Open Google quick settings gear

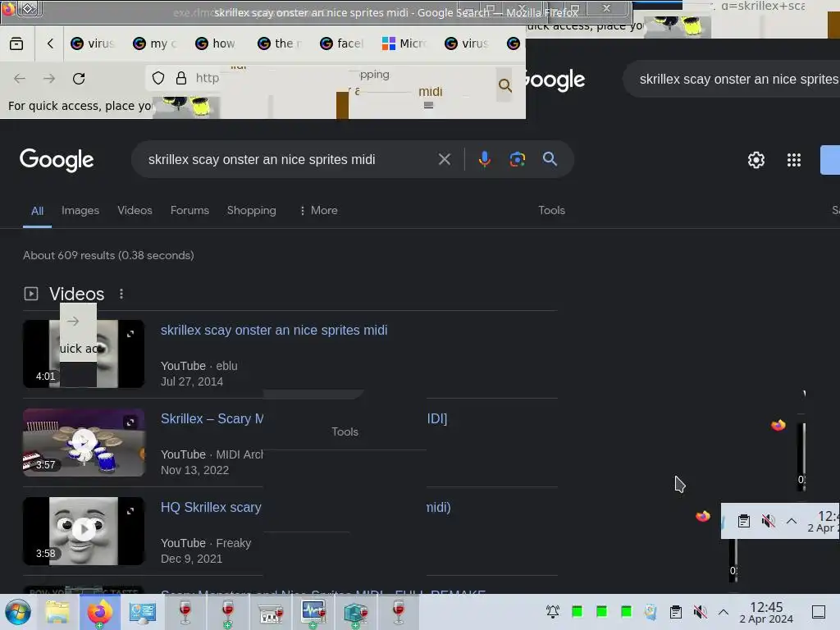click(x=756, y=160)
